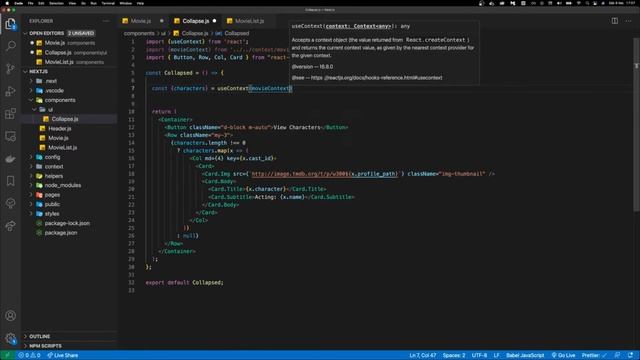The width and height of the screenshot is (640, 360).
Task: Open the Extensions view
Action: [x=11, y=113]
